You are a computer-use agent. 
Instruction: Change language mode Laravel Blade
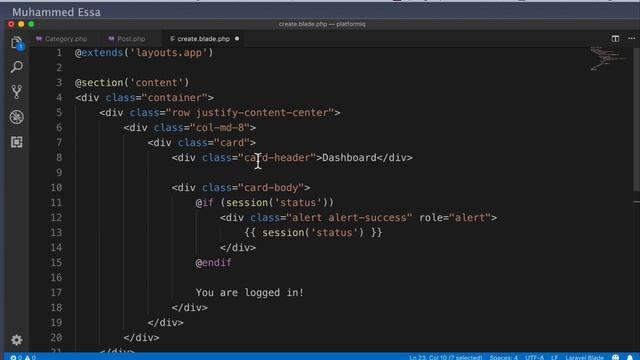(x=584, y=357)
